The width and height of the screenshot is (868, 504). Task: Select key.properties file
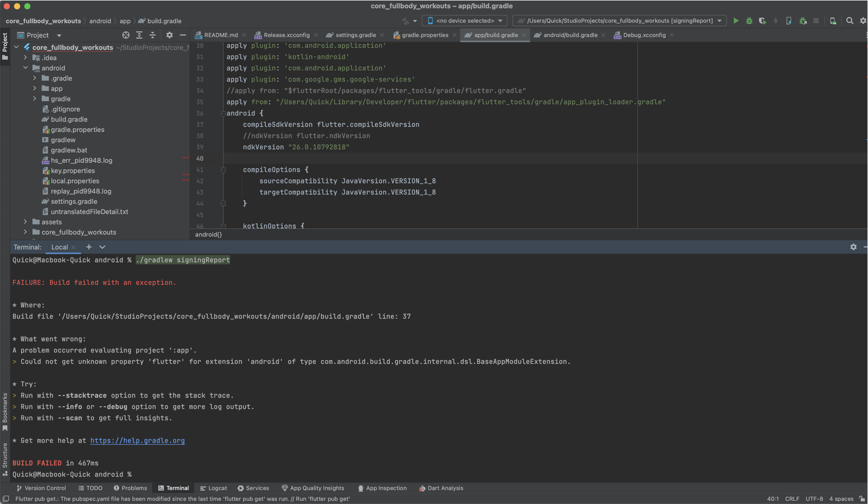coord(72,171)
